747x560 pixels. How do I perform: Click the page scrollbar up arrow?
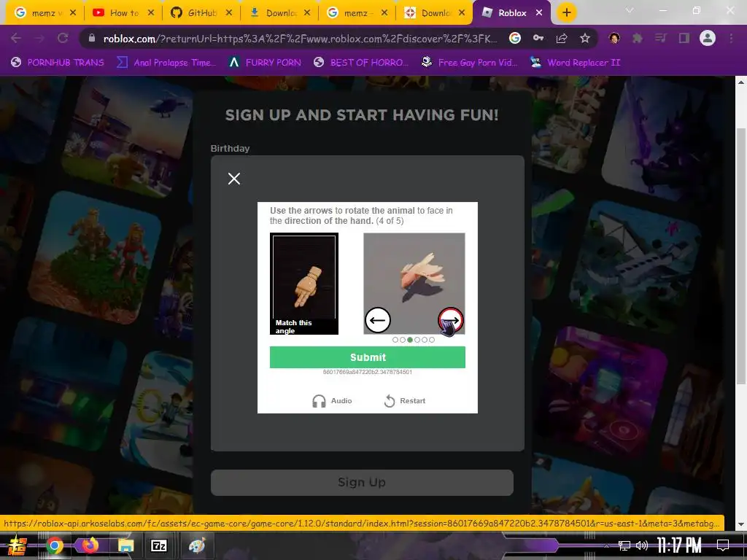click(741, 82)
